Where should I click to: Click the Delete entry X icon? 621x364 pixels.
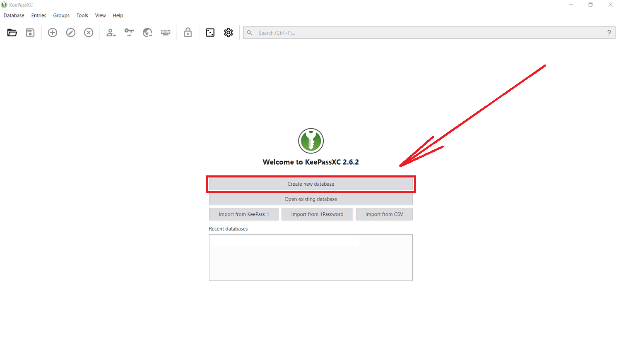pyautogui.click(x=89, y=33)
